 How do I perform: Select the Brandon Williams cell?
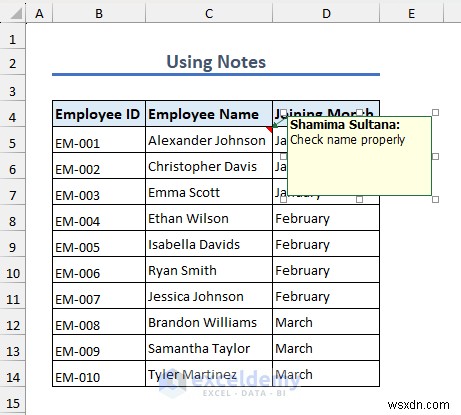click(x=209, y=322)
